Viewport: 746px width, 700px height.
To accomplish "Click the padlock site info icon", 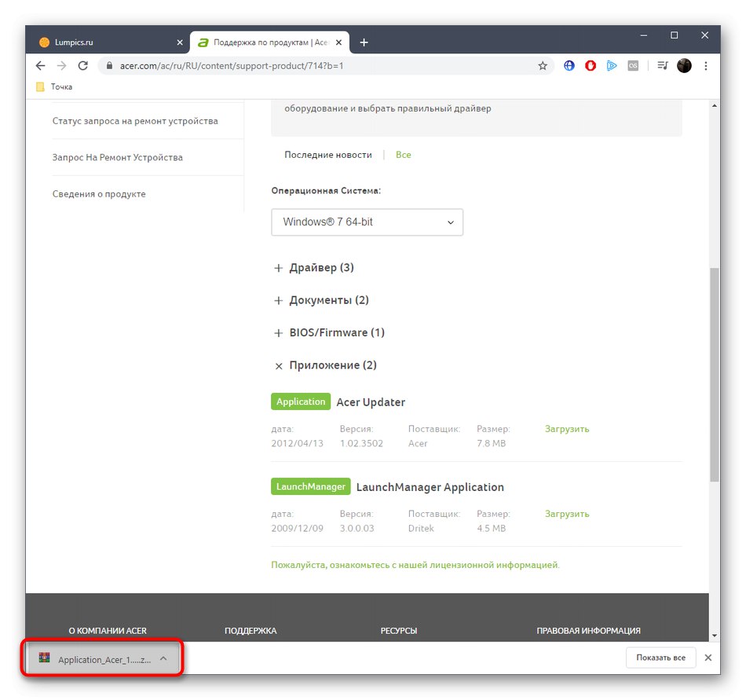I will coord(109,66).
